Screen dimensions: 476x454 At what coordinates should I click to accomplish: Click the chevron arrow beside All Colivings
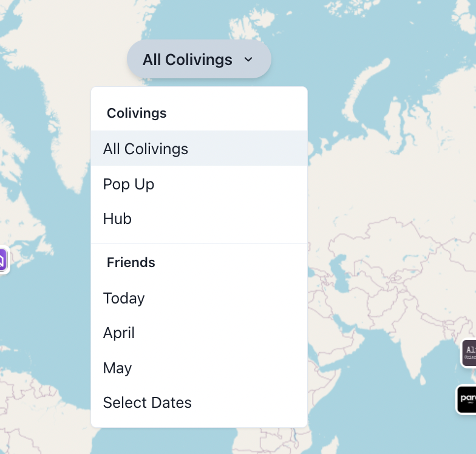pos(248,59)
